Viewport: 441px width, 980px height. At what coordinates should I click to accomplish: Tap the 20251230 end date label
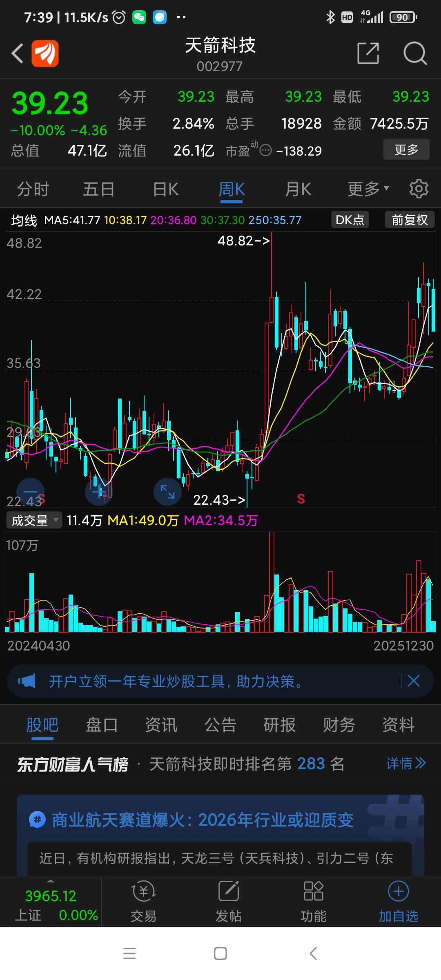tap(403, 645)
